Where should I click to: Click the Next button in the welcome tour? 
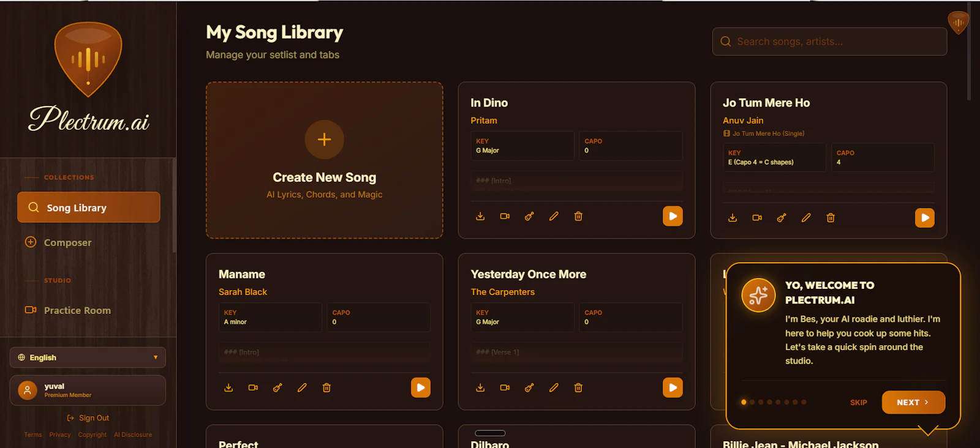(913, 402)
